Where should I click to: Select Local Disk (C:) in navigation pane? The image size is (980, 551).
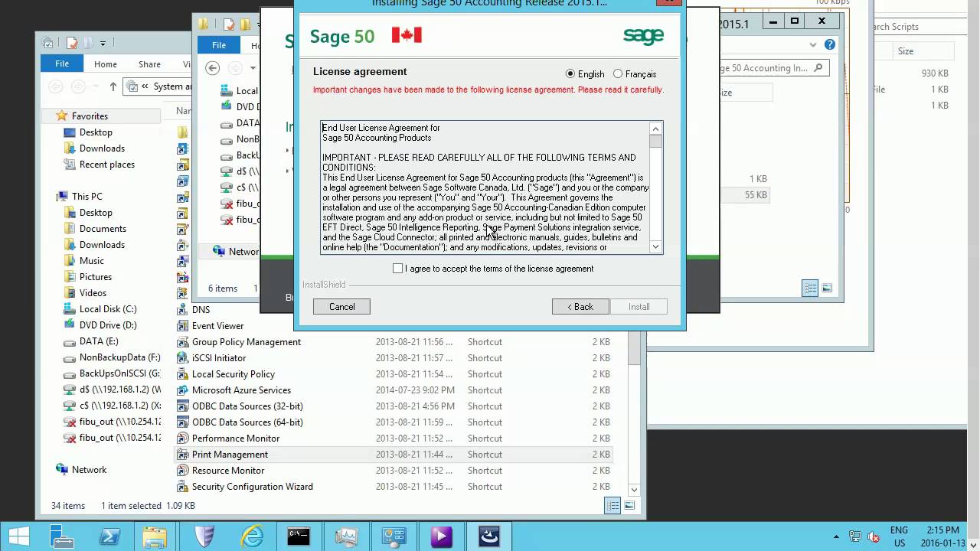click(108, 309)
